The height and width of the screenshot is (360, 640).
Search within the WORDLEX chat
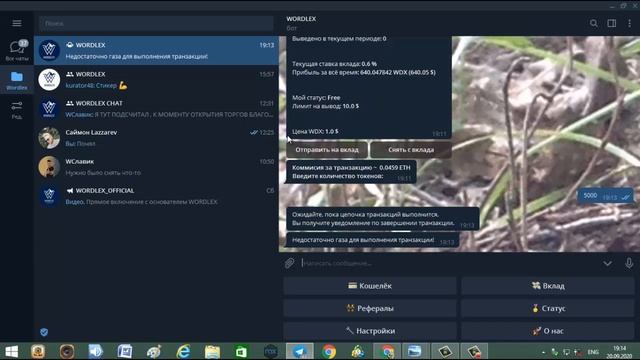tap(593, 23)
